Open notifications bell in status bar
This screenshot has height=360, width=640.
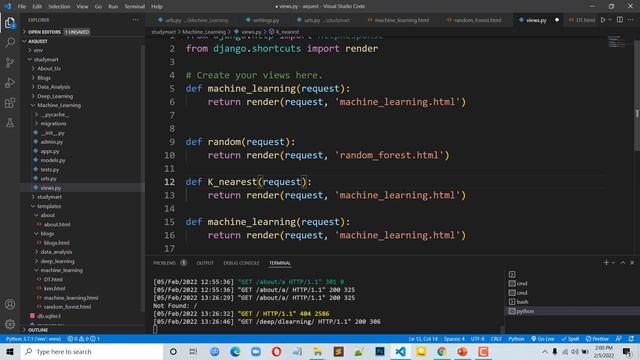[x=631, y=339]
